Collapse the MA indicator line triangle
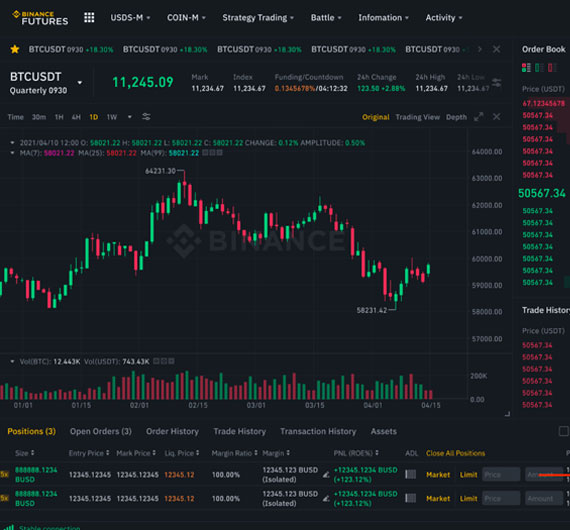This screenshot has height=530, width=570. (x=12, y=153)
